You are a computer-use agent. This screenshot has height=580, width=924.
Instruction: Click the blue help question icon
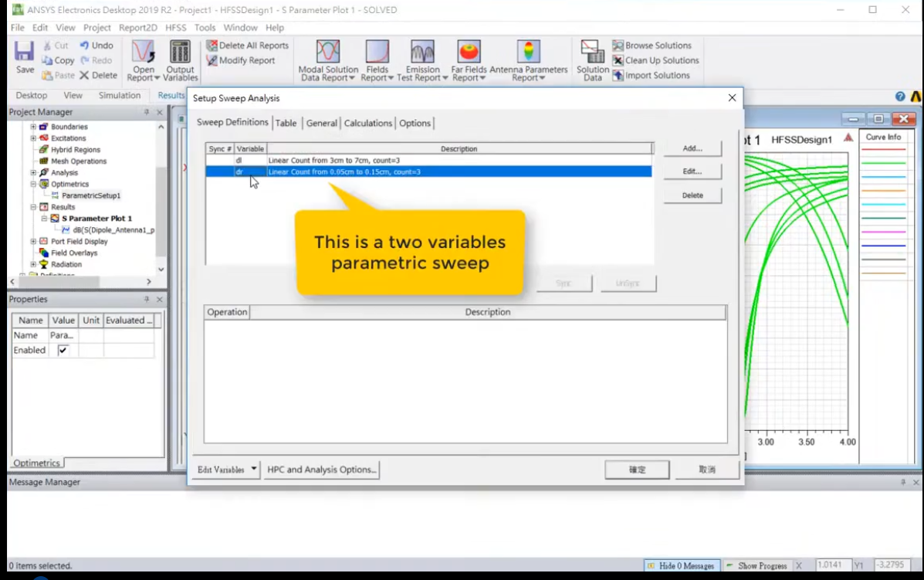click(900, 96)
